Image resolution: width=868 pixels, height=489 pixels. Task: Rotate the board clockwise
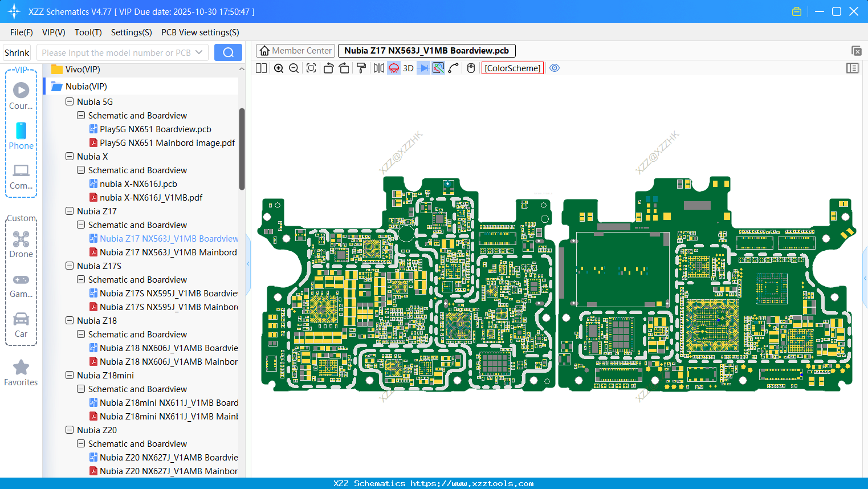[x=344, y=68]
